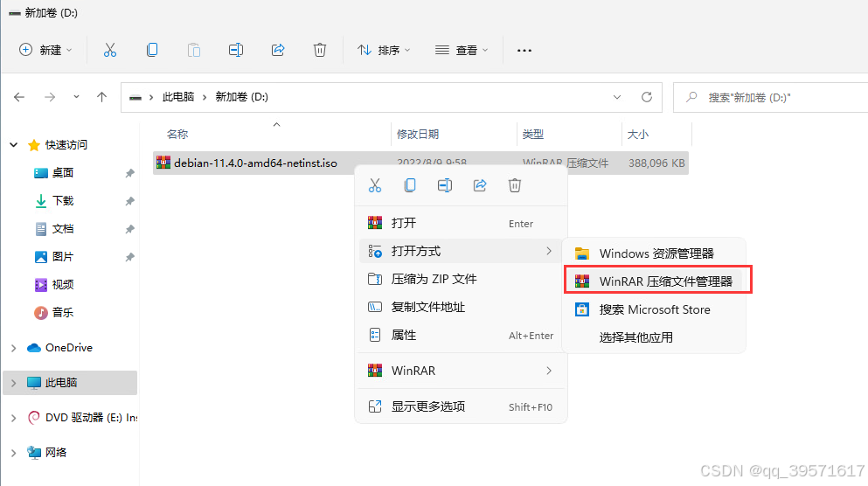Open the 查看 view dropdown
The width and height of the screenshot is (868, 486).
462,51
